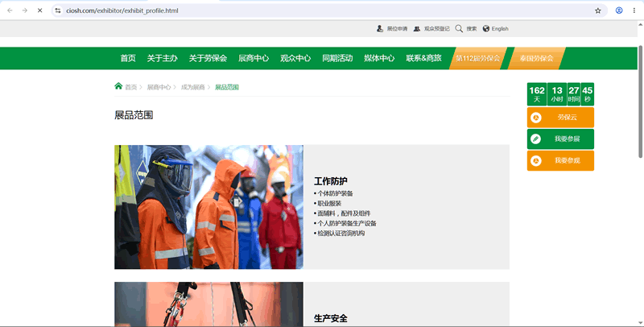
Task: Click the 展位申请 person icon
Action: click(379, 29)
